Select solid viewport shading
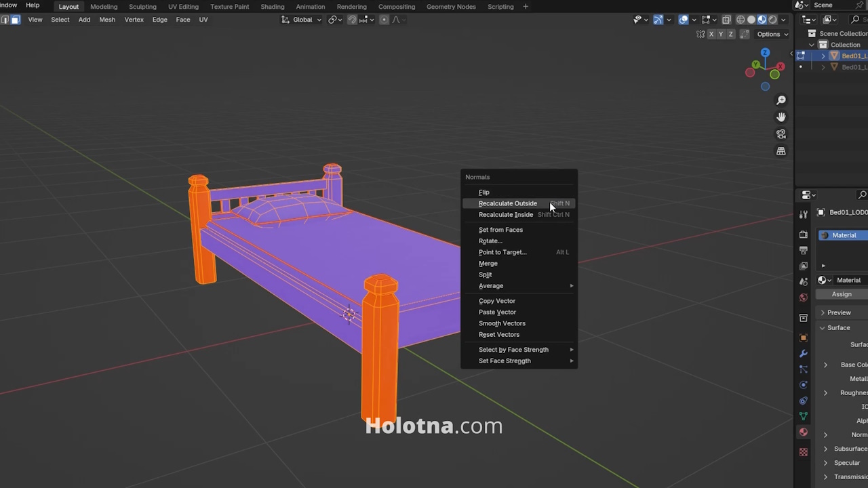Screen dimensions: 868x488 pos(751,20)
